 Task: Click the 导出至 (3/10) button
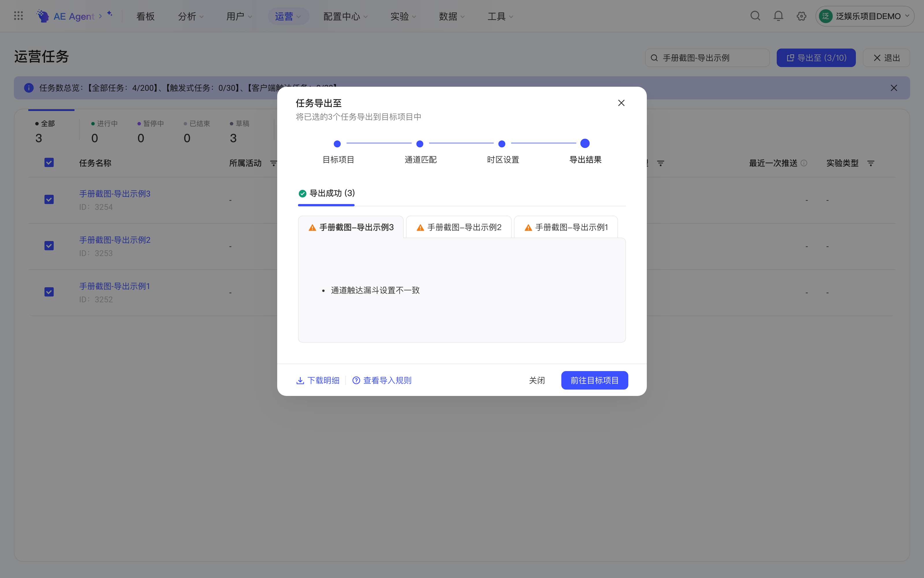pos(816,58)
